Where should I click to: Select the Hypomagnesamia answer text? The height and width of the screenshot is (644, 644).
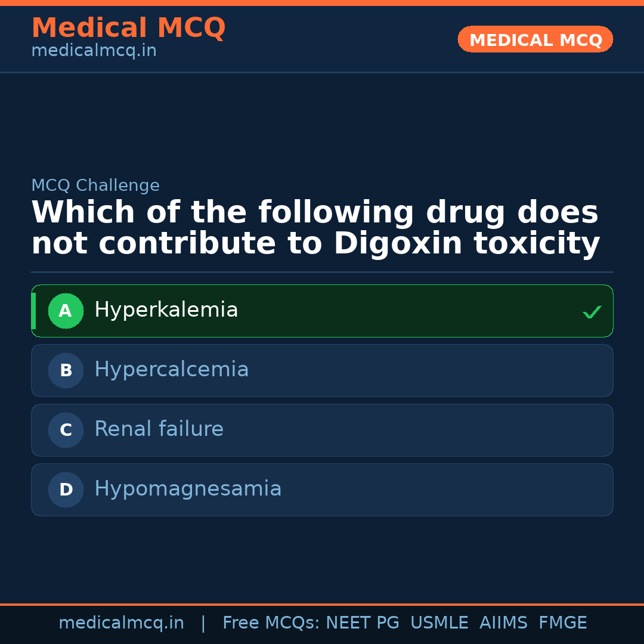tap(188, 489)
